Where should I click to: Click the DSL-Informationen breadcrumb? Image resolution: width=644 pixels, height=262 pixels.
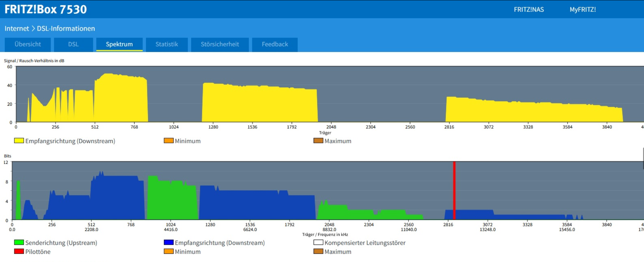pyautogui.click(x=66, y=28)
